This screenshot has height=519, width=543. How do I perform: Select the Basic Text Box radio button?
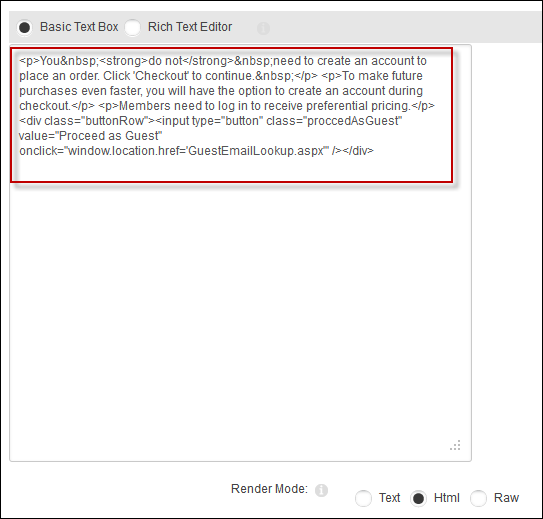pyautogui.click(x=25, y=27)
